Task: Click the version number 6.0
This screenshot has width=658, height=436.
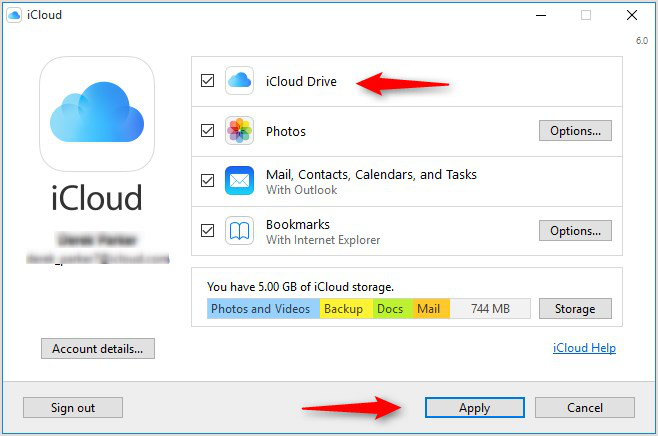Action: (x=642, y=41)
